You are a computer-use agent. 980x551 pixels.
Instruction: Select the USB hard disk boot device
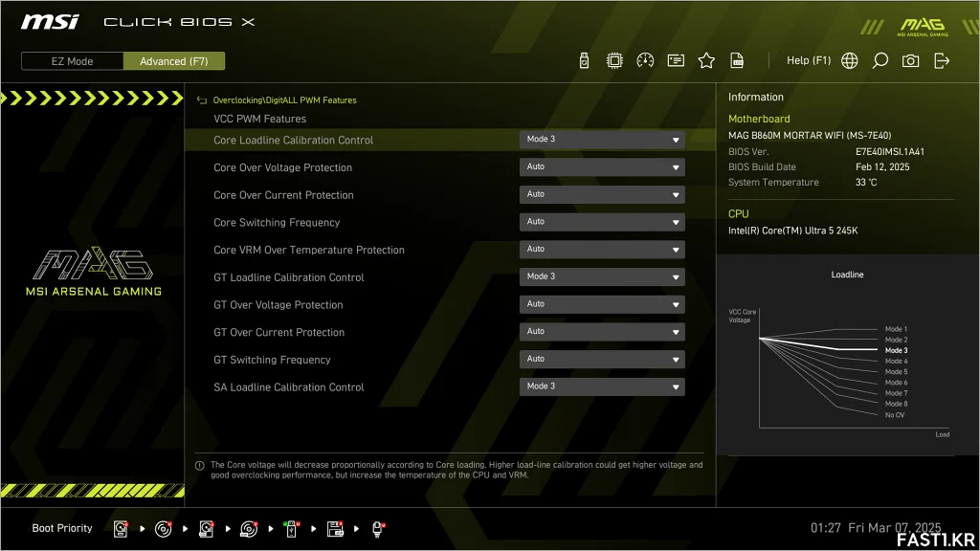207,529
